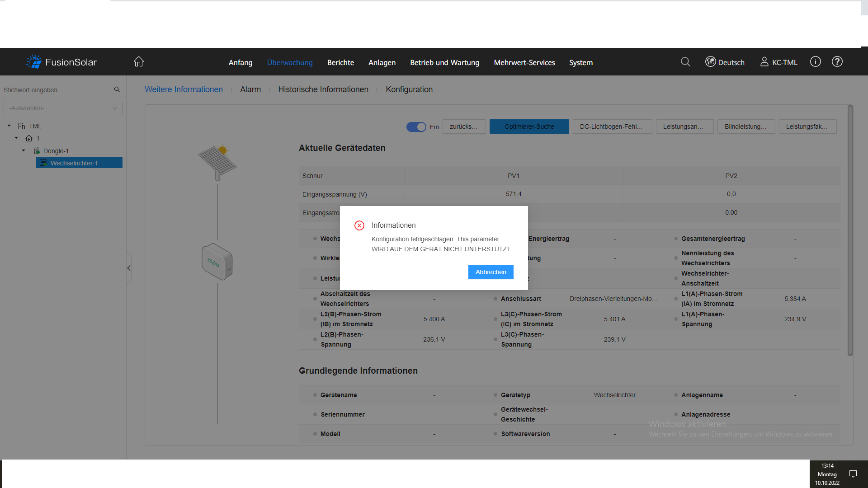Image resolution: width=868 pixels, height=488 pixels.
Task: Click the Optimierer-Suche button
Action: pos(529,127)
